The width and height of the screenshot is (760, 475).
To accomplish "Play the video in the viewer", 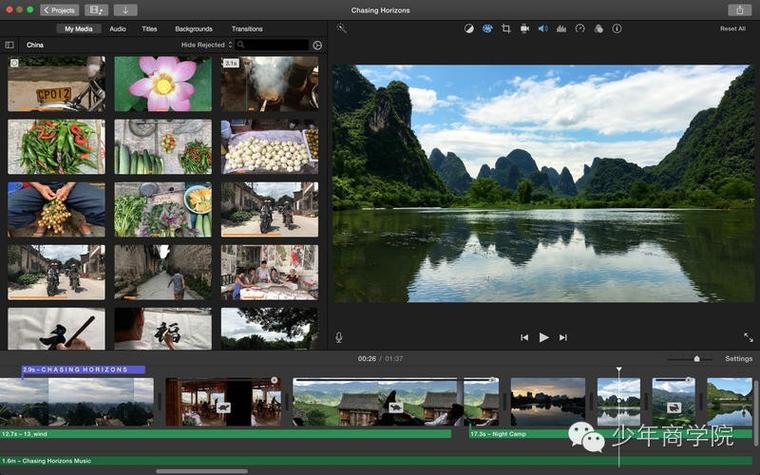I will (544, 337).
